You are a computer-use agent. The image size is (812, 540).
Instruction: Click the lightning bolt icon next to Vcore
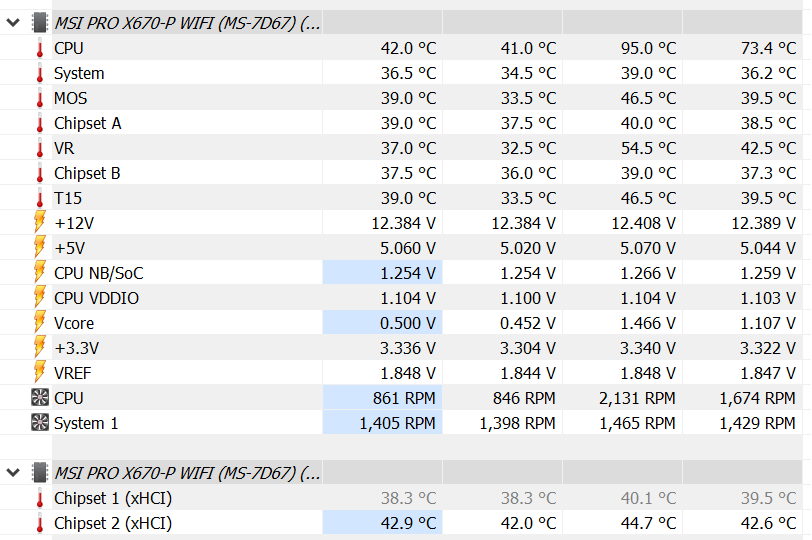(40, 323)
